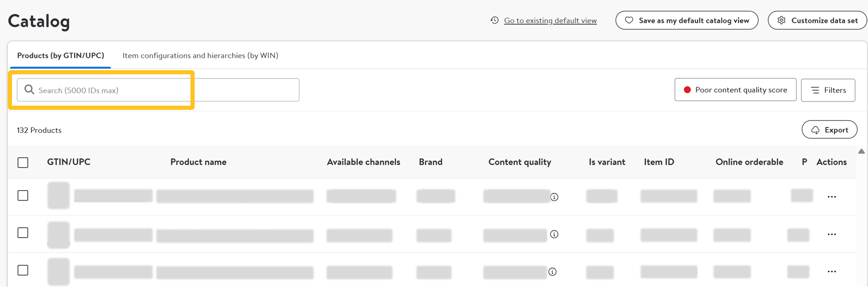Image resolution: width=868 pixels, height=288 pixels.
Task: Click the search magnifier icon
Action: (29, 90)
